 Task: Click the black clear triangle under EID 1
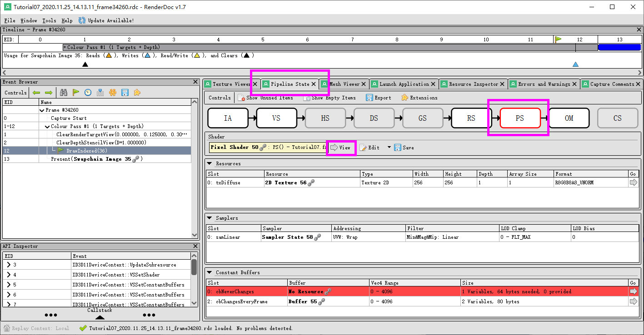[x=85, y=64]
